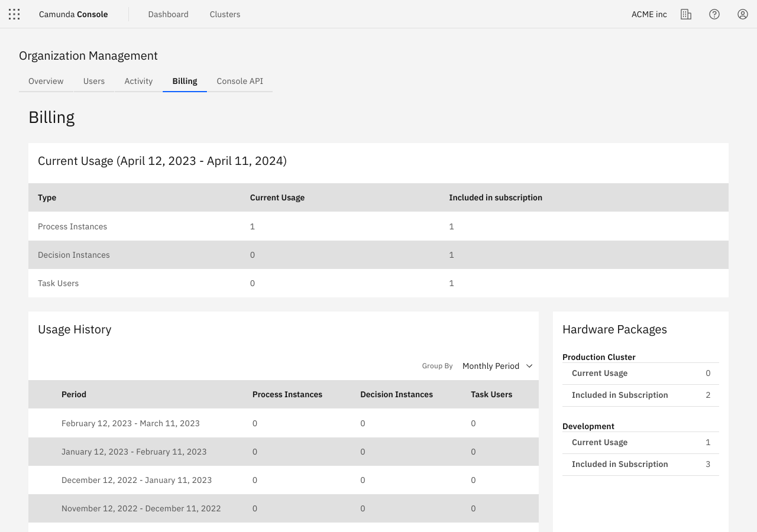The width and height of the screenshot is (757, 532).
Task: Click Production Cluster Current Usage entry
Action: (x=640, y=373)
